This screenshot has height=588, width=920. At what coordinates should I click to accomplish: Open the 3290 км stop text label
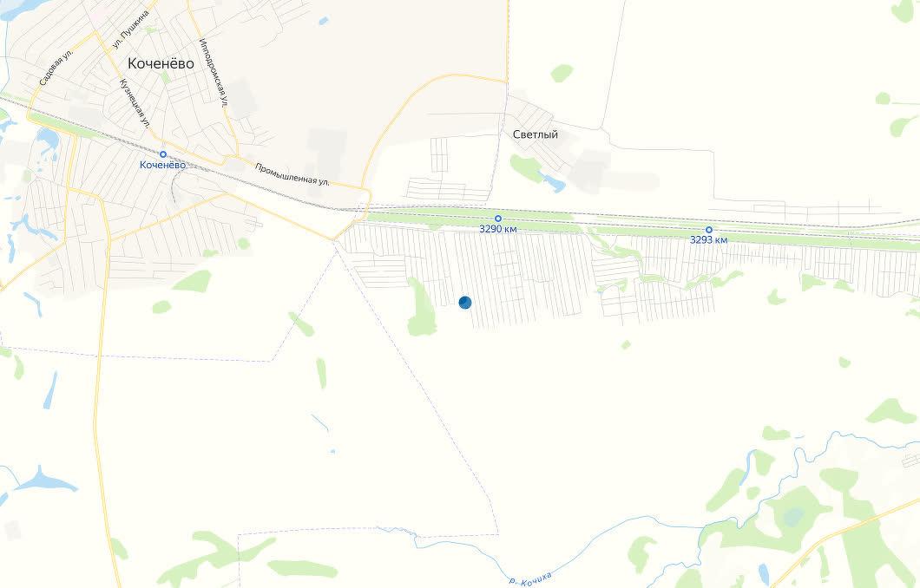tap(498, 229)
